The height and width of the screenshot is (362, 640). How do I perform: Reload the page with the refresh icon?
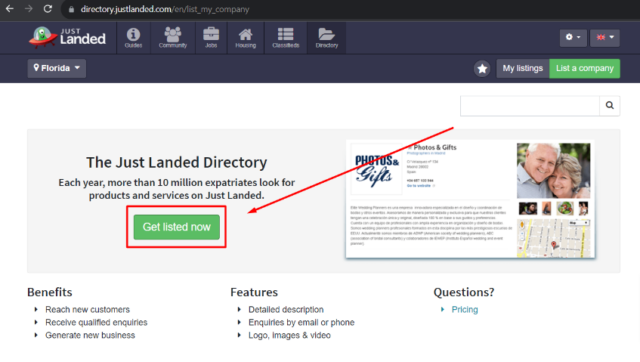pyautogui.click(x=48, y=9)
